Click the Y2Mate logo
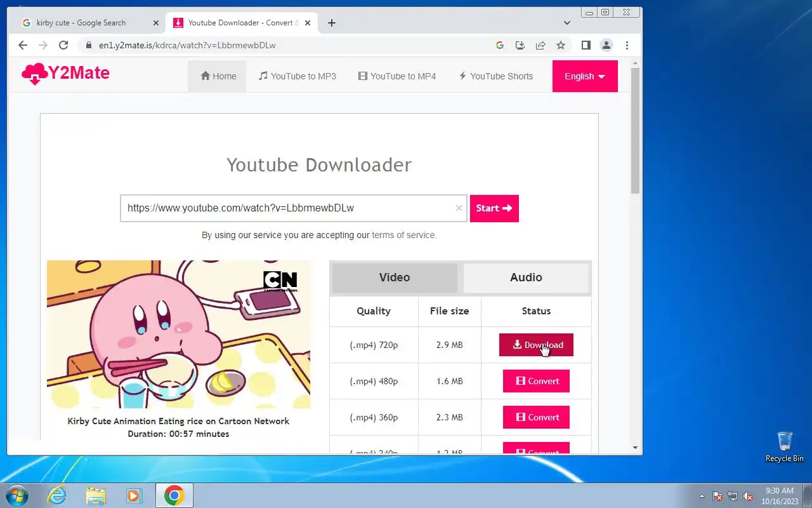 click(65, 74)
